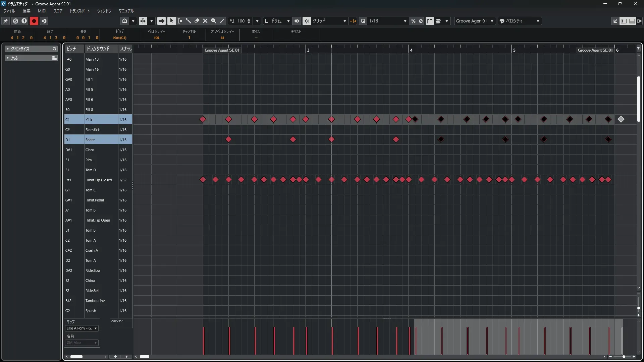Screen dimensions: 644x362
Task: Click the Hihat.Tip Open drum sound
Action: (98, 220)
